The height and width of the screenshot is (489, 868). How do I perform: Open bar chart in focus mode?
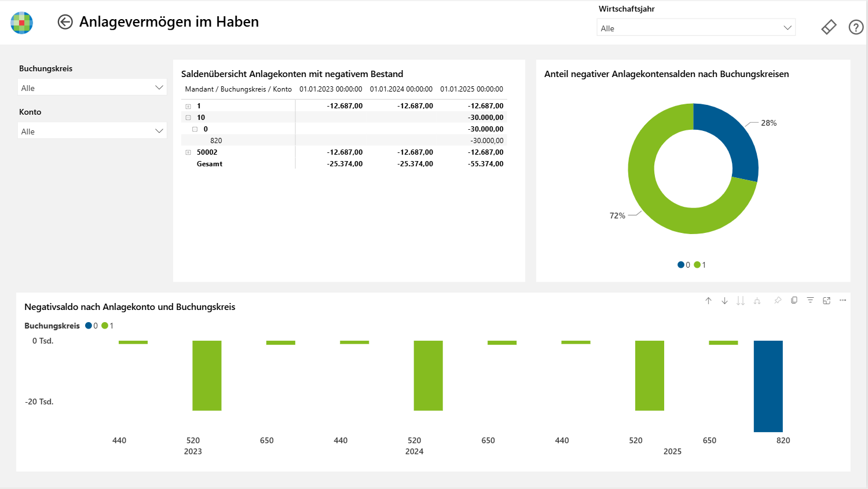click(x=826, y=300)
